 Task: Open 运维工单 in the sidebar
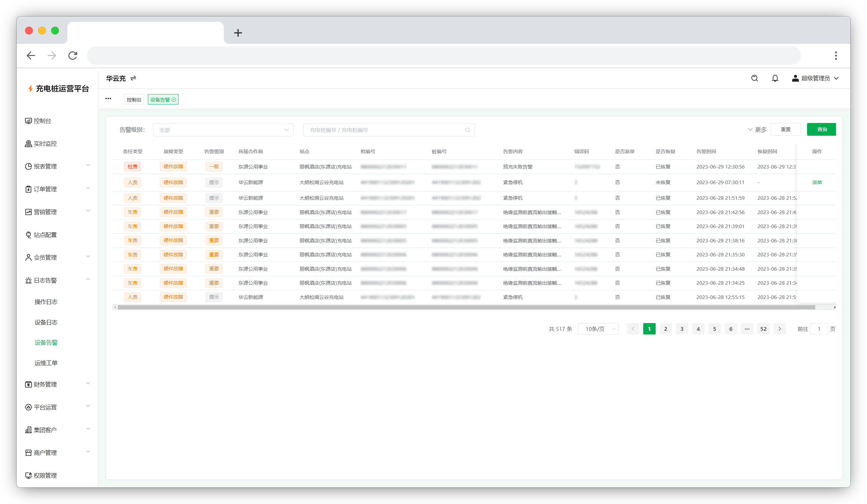click(x=46, y=363)
